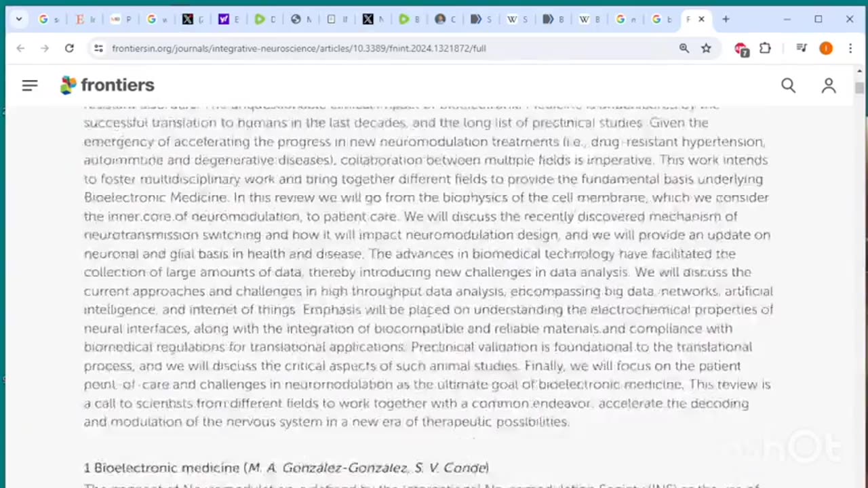The height and width of the screenshot is (488, 868).
Task: Switch to the Wikipedia tab labeled S
Action: pos(515,19)
